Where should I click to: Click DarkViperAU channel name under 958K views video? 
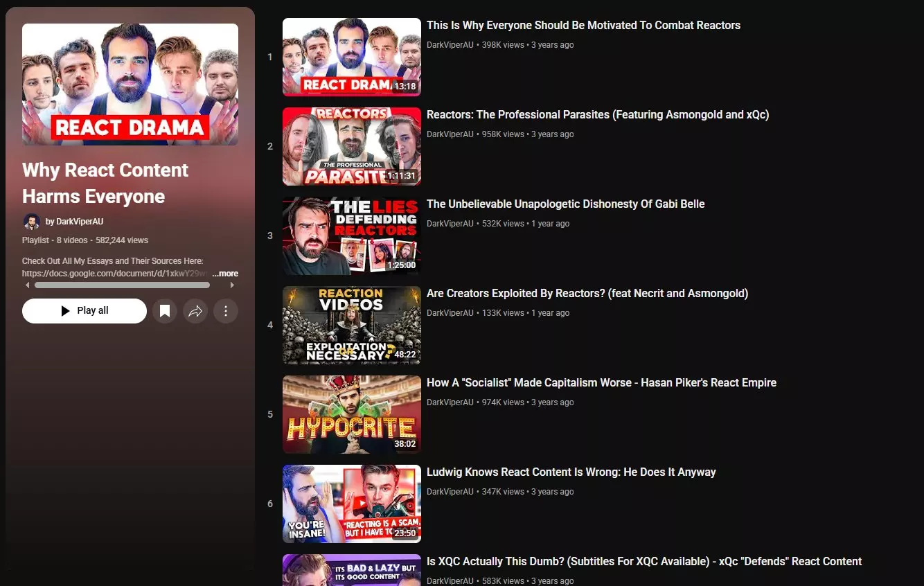450,134
